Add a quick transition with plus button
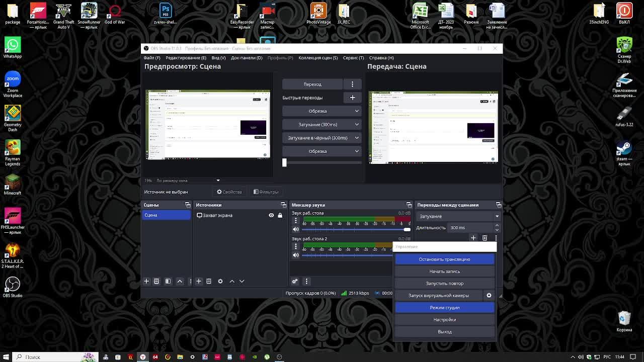Screen dimensions: 644x362 coord(352,98)
